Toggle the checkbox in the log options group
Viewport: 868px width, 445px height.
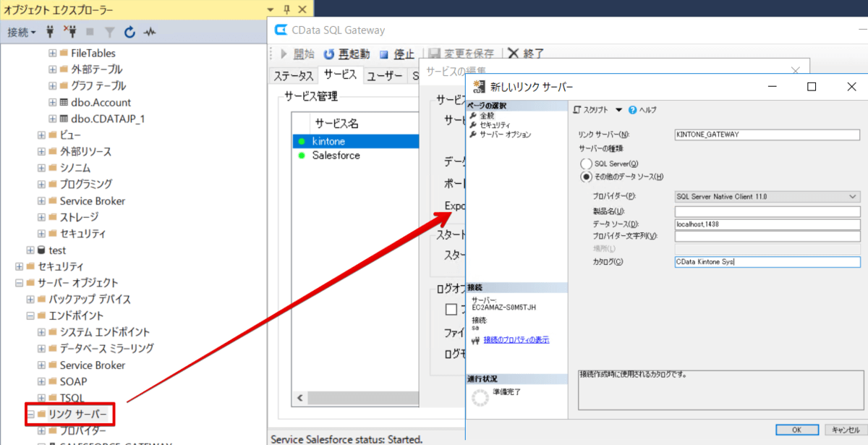(x=451, y=310)
